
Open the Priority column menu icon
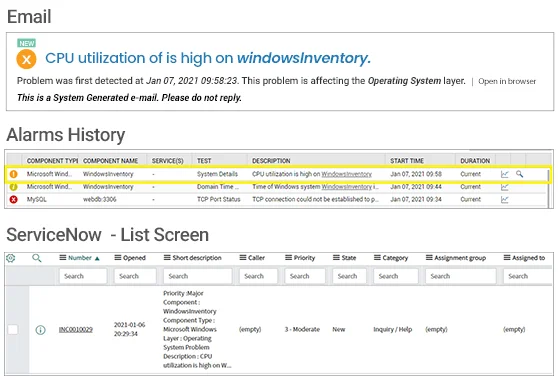coord(289,258)
